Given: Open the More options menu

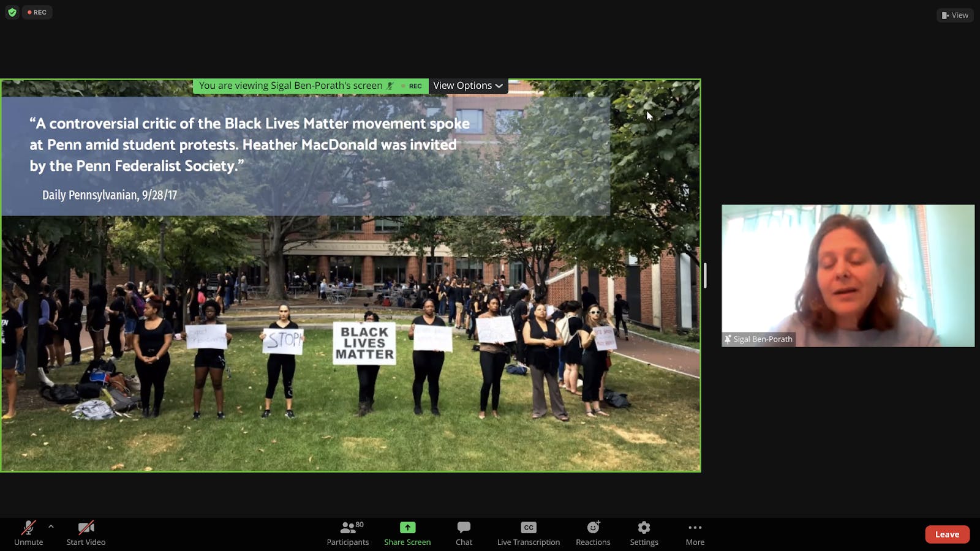Looking at the screenshot, I should (x=695, y=533).
